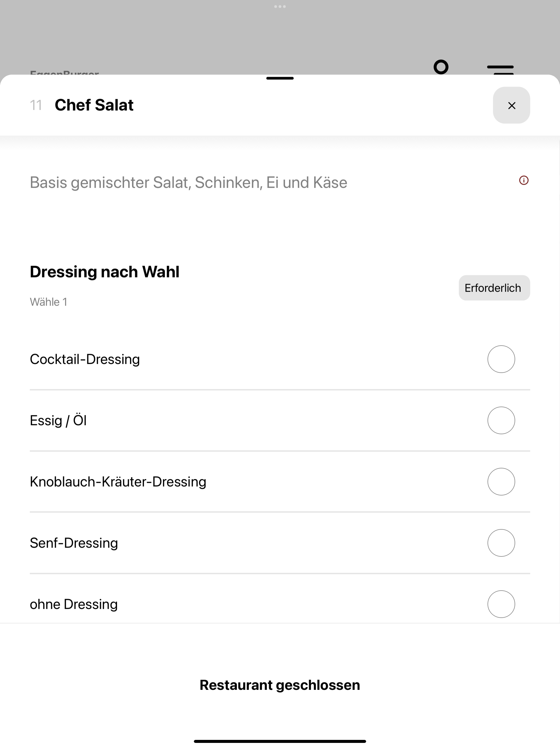Tap the iOS home indicator bar
Viewport: 560px width, 747px height.
point(280,741)
